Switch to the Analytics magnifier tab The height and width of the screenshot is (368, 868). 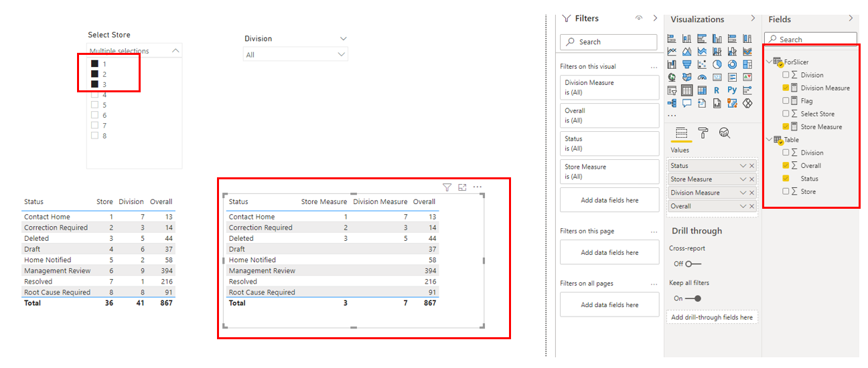click(724, 132)
